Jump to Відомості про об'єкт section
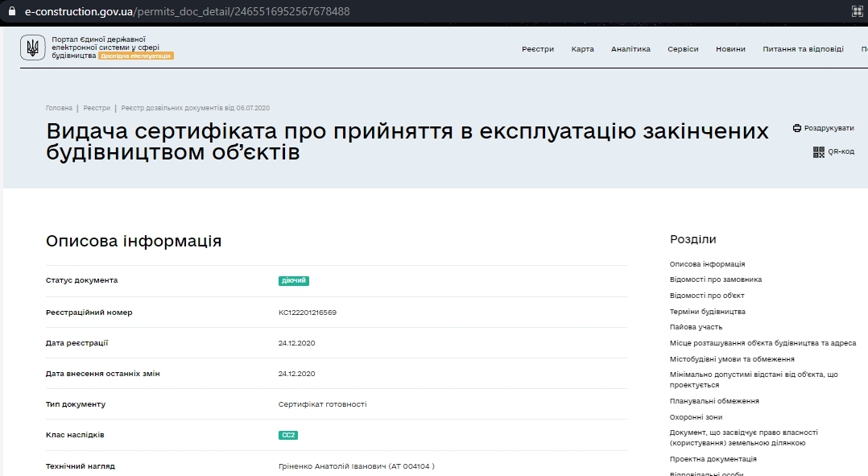 (x=707, y=296)
